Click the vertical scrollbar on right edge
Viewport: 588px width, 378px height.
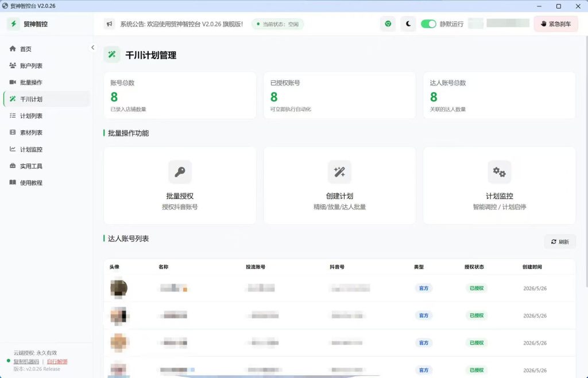(586, 161)
